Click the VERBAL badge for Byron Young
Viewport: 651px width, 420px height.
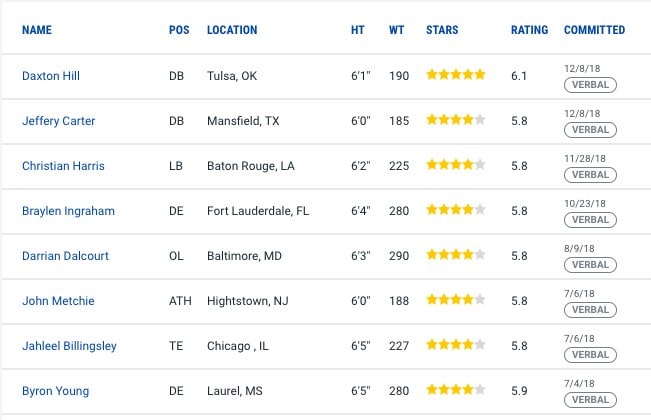click(x=590, y=400)
